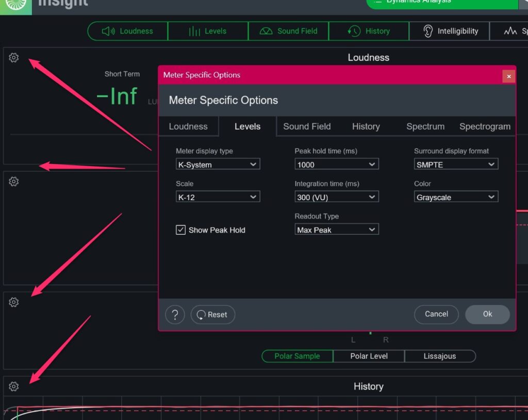Open settings gear above the Sound Field panel
Viewport: 528px width, 420px height.
[x=14, y=302]
